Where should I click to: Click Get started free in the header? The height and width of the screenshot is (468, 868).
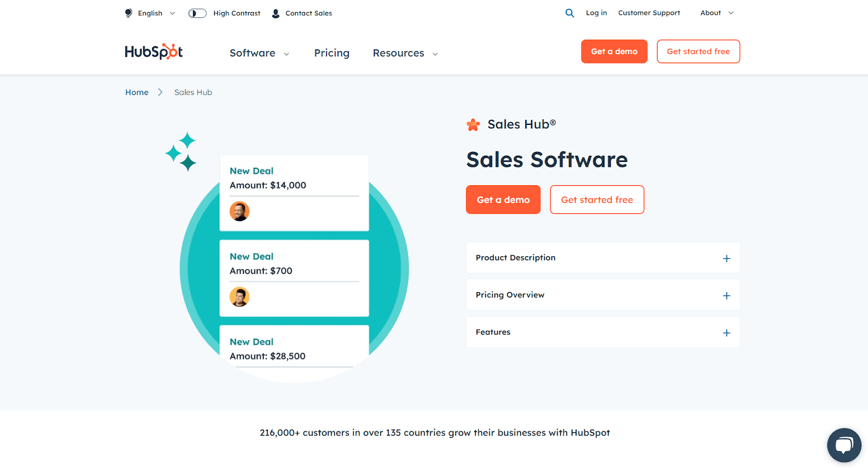point(698,52)
